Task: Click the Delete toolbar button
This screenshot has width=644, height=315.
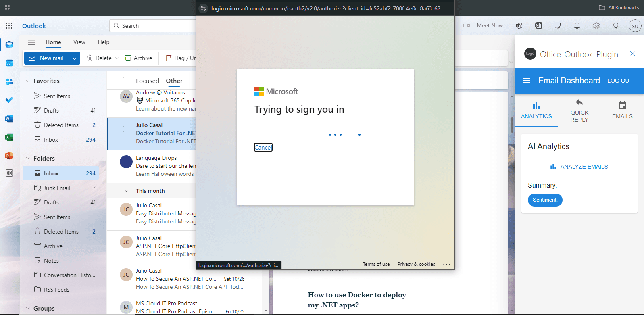Action: pyautogui.click(x=99, y=58)
